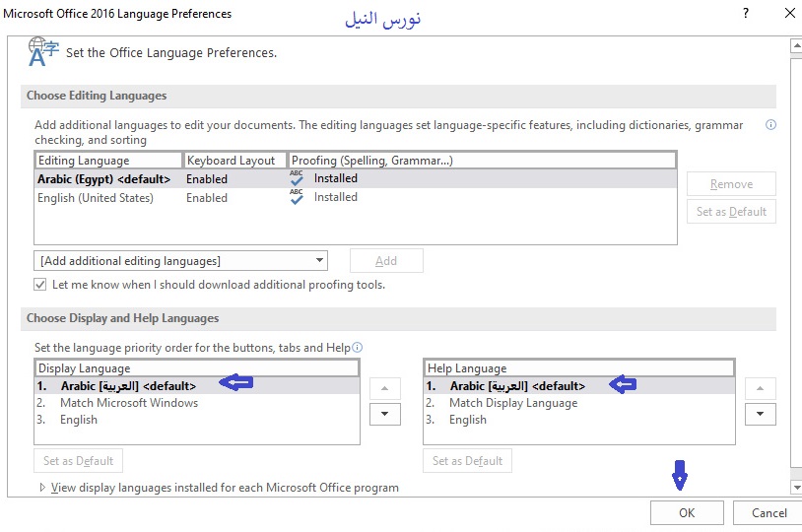Select English in the Display Language list
This screenshot has width=802, height=532.
pyautogui.click(x=79, y=420)
